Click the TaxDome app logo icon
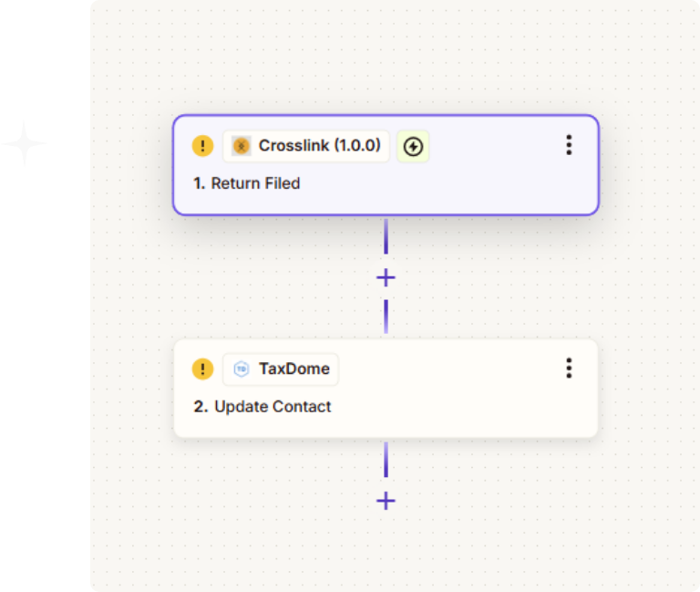700x592 pixels. [242, 369]
